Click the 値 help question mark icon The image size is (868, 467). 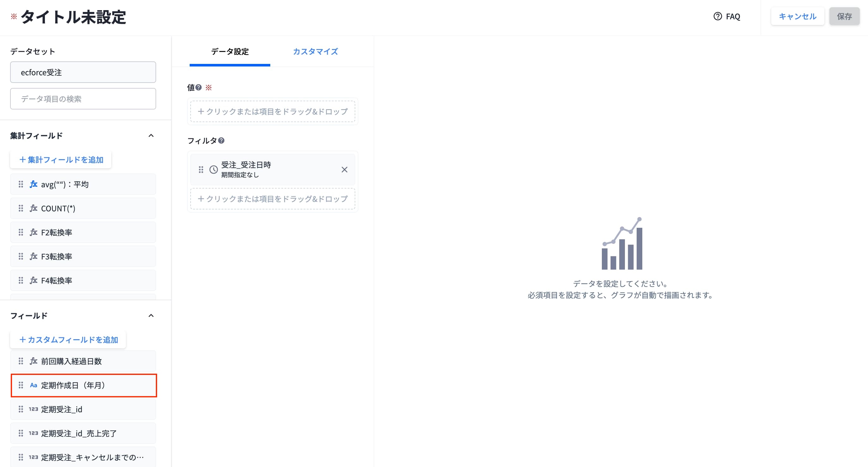coord(199,87)
